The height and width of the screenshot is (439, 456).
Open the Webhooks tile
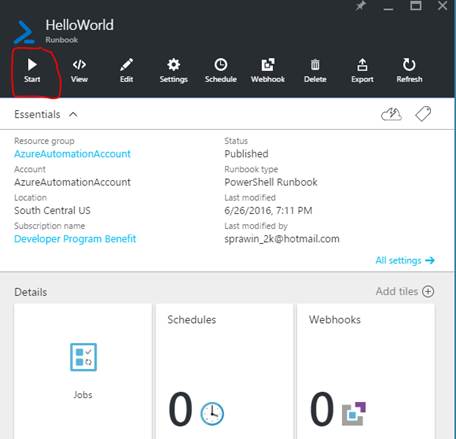(x=366, y=371)
